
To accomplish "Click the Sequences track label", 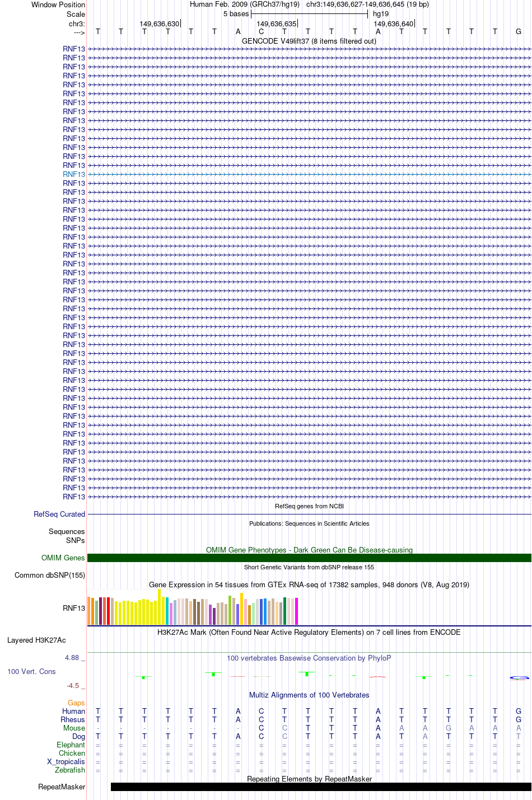I will click(67, 532).
